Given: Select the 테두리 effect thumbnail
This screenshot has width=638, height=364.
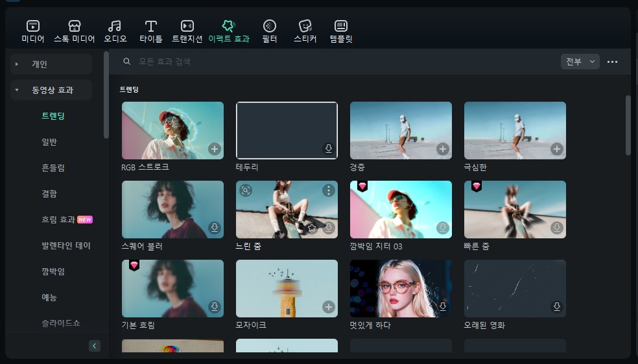Looking at the screenshot, I should tap(287, 130).
